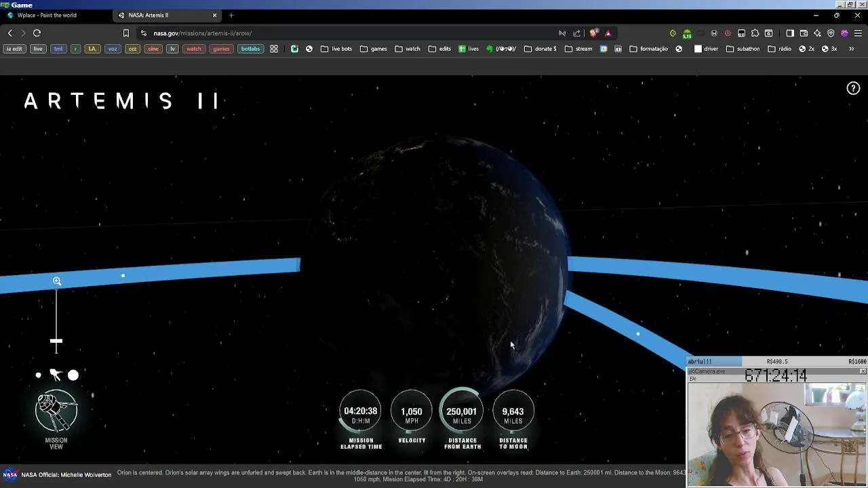Image resolution: width=868 pixels, height=488 pixels.
Task: Open a new browser tab
Action: [231, 15]
